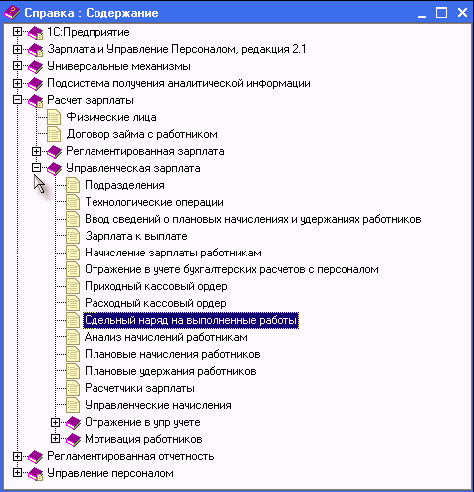Collapse the Управленческая зарплата branch
Image resolution: width=474 pixels, height=492 pixels.
click(x=36, y=168)
